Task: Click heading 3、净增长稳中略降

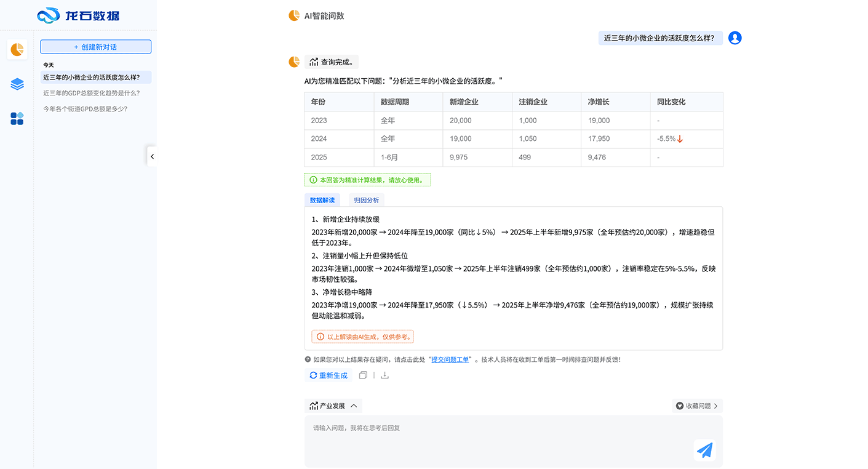Action: (342, 292)
